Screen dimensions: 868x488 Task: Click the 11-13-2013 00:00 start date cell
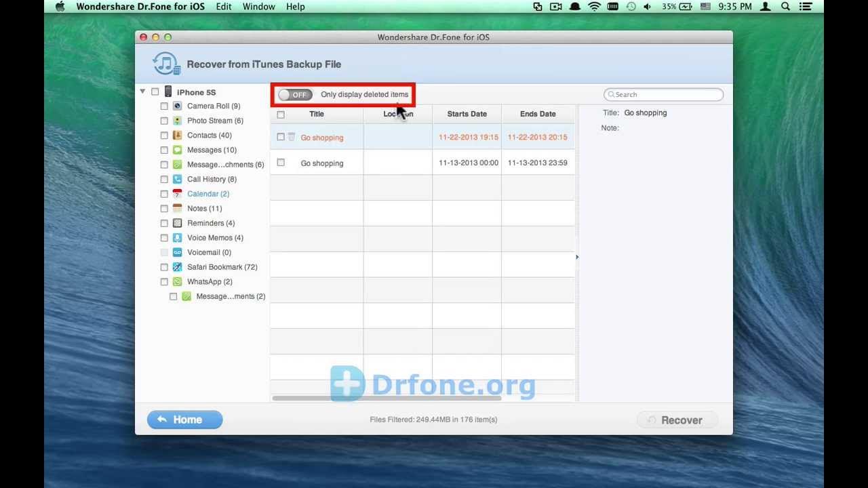[468, 163]
